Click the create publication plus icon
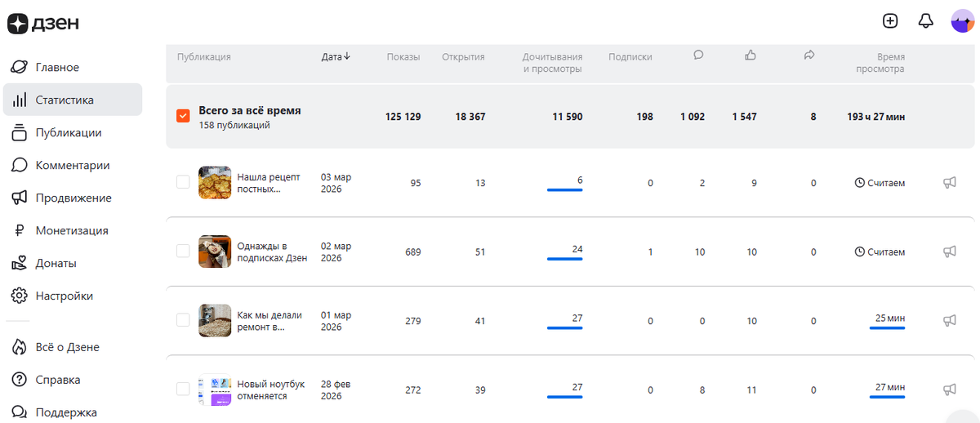Screen dimensions: 980x423 pos(890,21)
